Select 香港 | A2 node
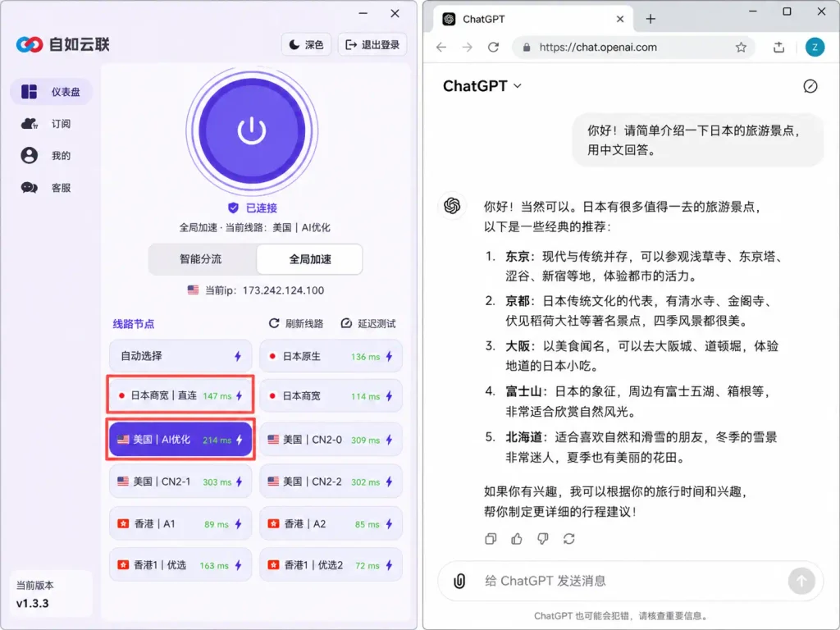Viewport: 840px width, 630px height. [x=331, y=523]
